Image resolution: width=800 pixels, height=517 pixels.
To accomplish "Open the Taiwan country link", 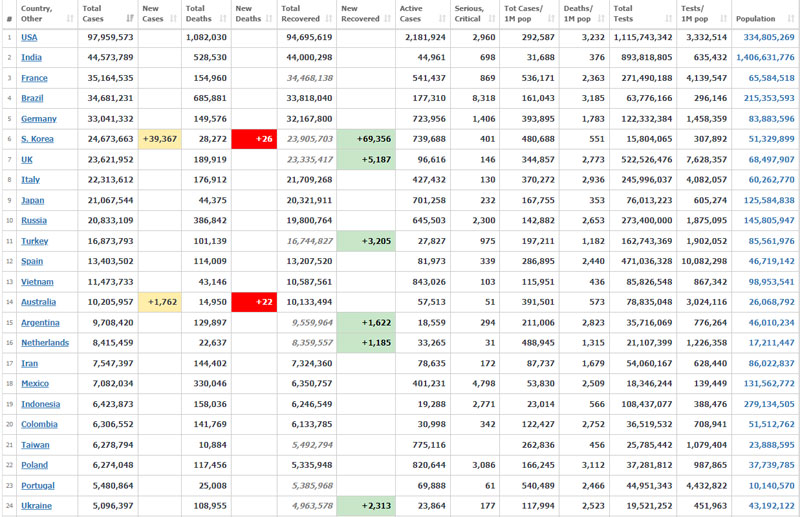I will pos(35,445).
